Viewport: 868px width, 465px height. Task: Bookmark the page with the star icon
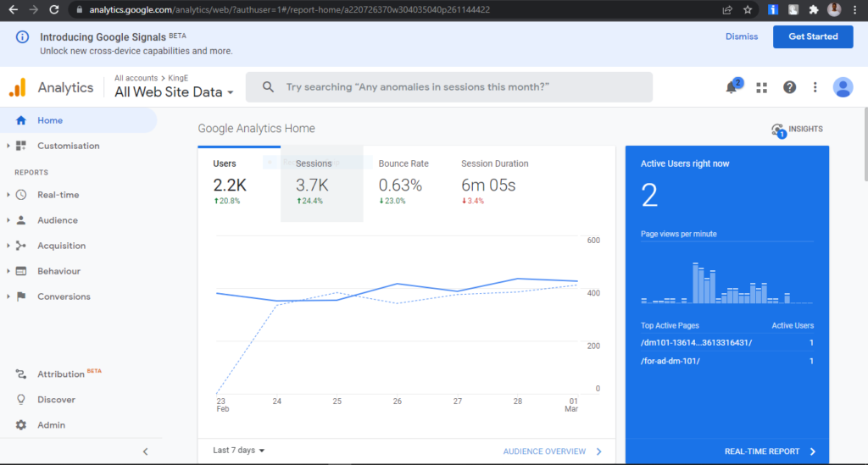coord(748,9)
